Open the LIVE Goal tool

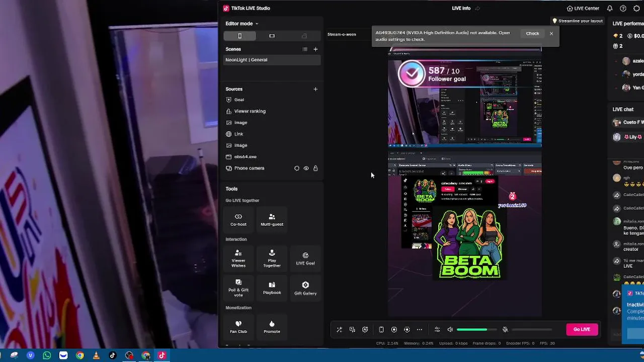point(305,258)
